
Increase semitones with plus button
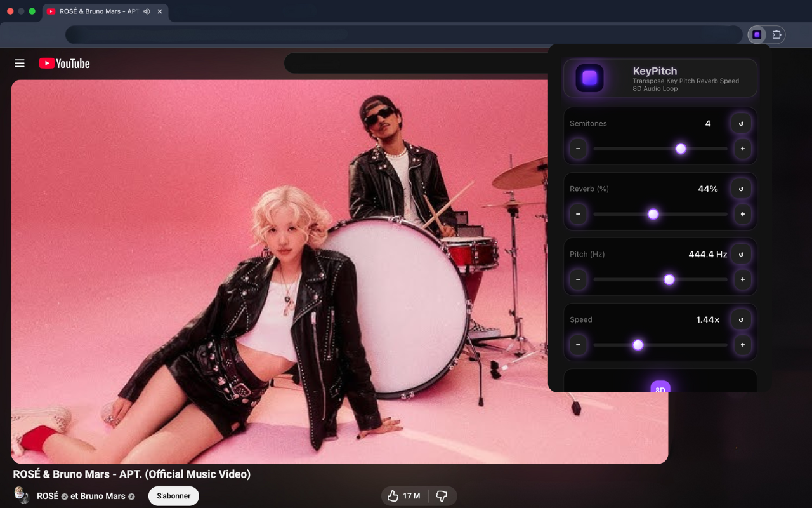click(x=742, y=149)
